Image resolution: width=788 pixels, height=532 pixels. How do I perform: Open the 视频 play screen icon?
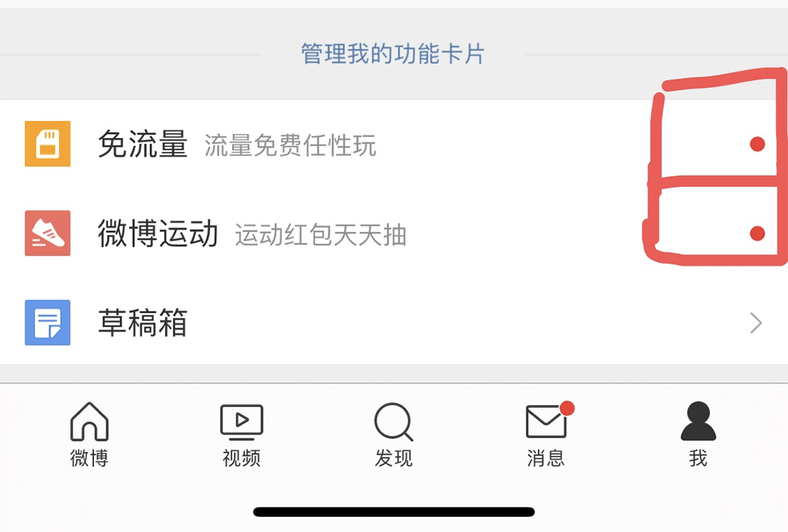pyautogui.click(x=242, y=422)
